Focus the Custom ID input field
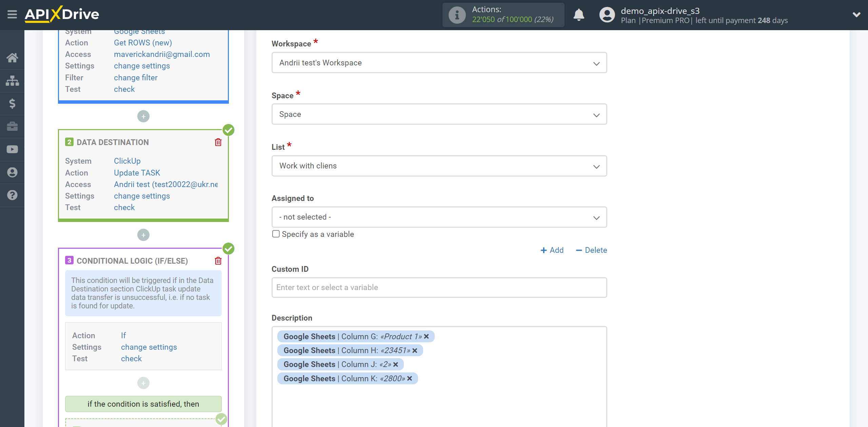This screenshot has height=427, width=868. coord(439,287)
